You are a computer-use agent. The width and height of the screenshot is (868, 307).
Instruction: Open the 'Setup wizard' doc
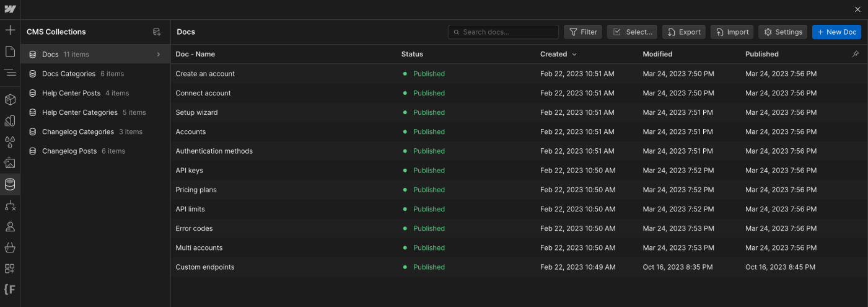coord(196,112)
